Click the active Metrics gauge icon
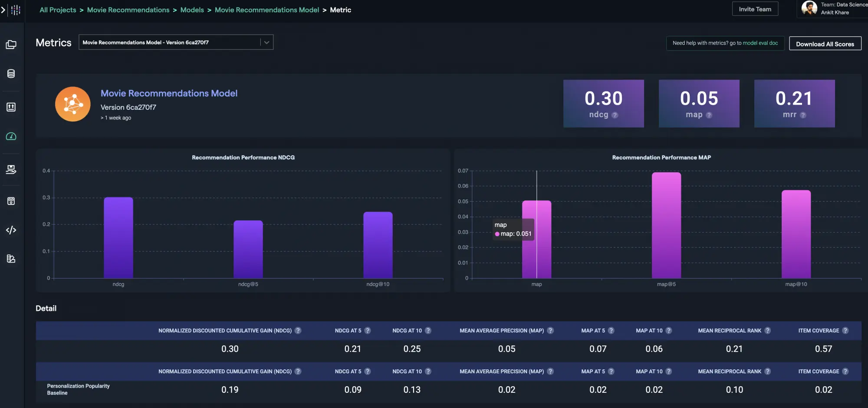This screenshot has height=408, width=868. (12, 137)
